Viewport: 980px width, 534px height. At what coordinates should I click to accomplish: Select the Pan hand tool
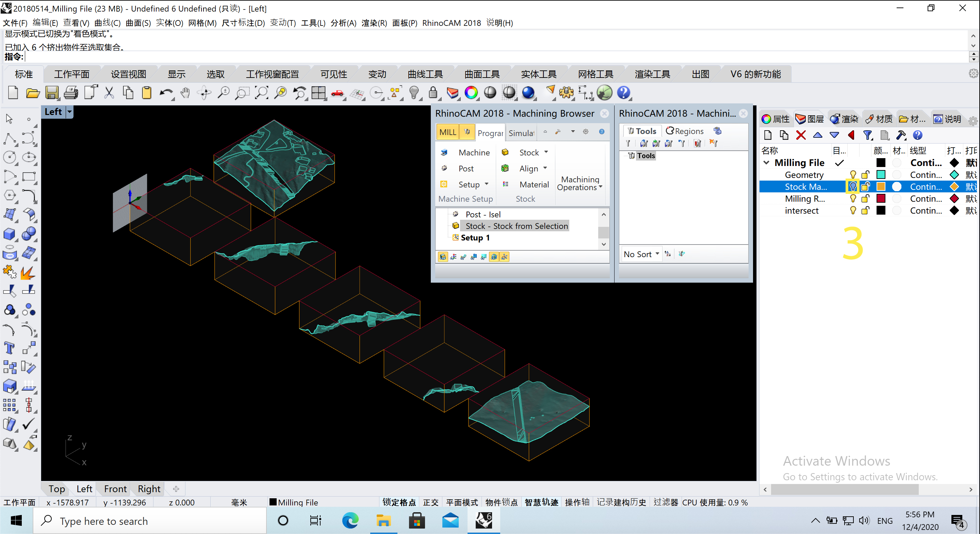click(185, 93)
